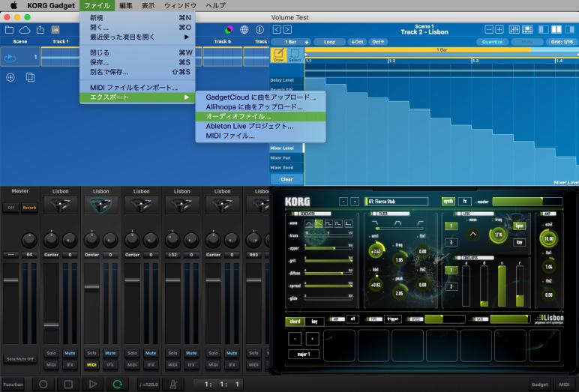This screenshot has height=392, width=579.
Task: Go to previous track with left arrow
Action: point(277,30)
